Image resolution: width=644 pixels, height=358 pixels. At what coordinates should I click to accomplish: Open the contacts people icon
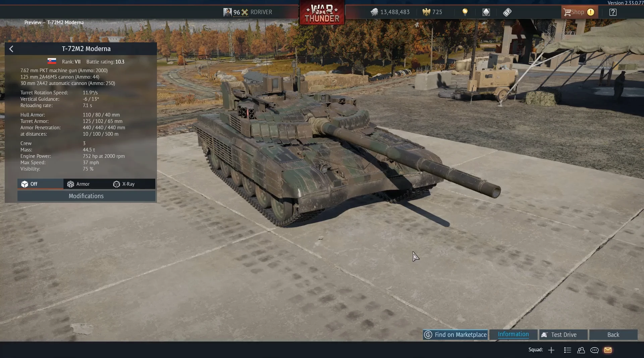pyautogui.click(x=581, y=350)
